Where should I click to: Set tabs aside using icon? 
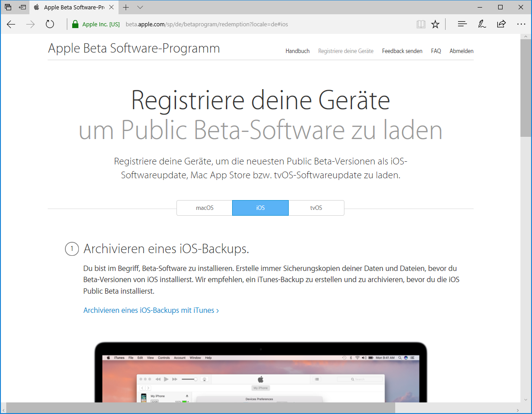tap(22, 8)
